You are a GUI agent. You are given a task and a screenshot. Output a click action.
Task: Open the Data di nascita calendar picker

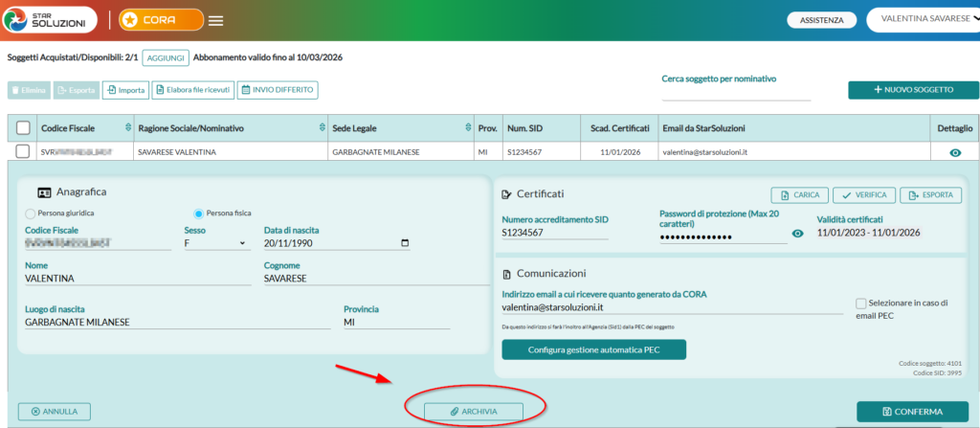click(x=405, y=243)
